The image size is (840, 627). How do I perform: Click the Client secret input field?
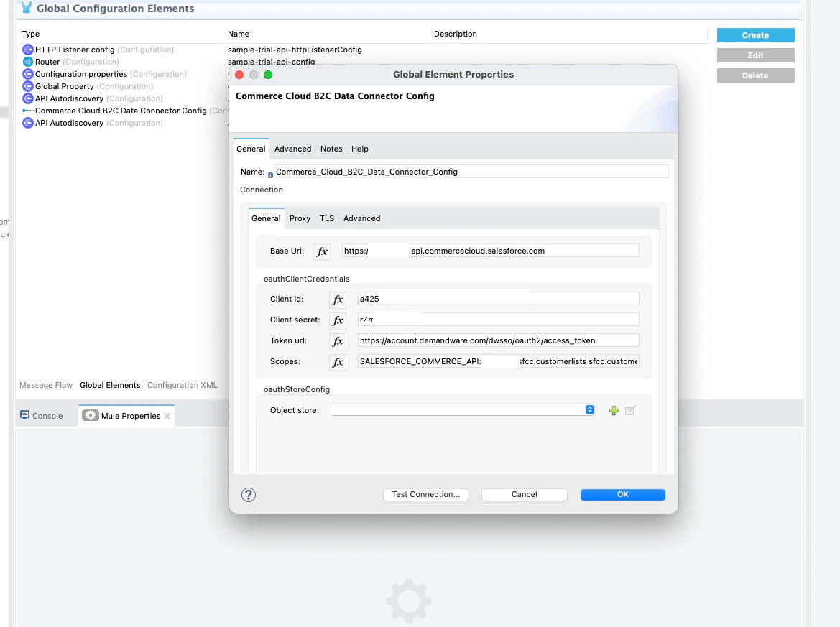coord(498,320)
